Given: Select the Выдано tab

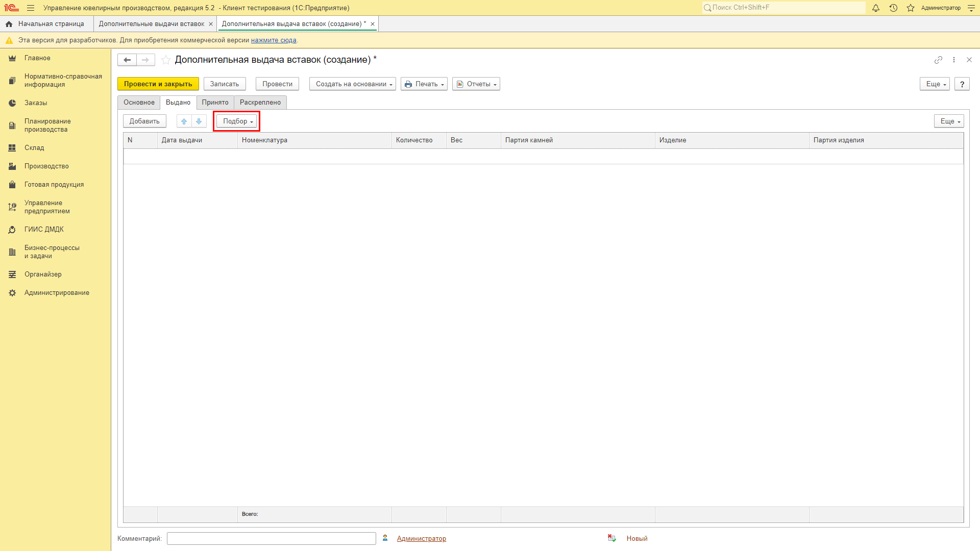Looking at the screenshot, I should (x=178, y=103).
